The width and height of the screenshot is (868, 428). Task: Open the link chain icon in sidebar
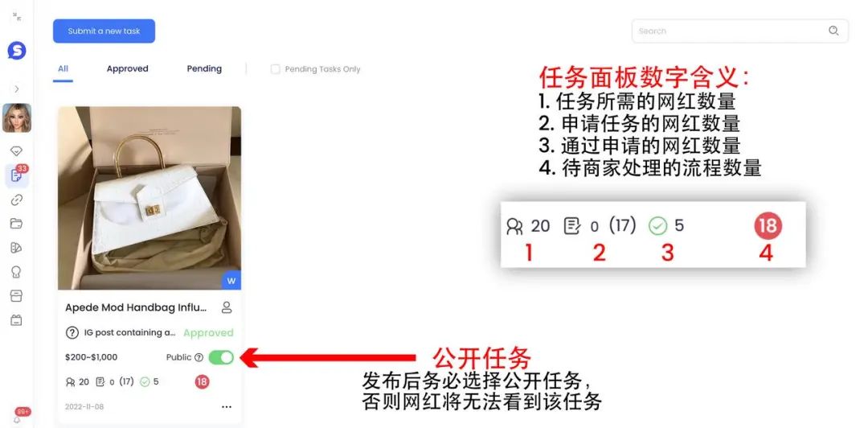[x=17, y=200]
